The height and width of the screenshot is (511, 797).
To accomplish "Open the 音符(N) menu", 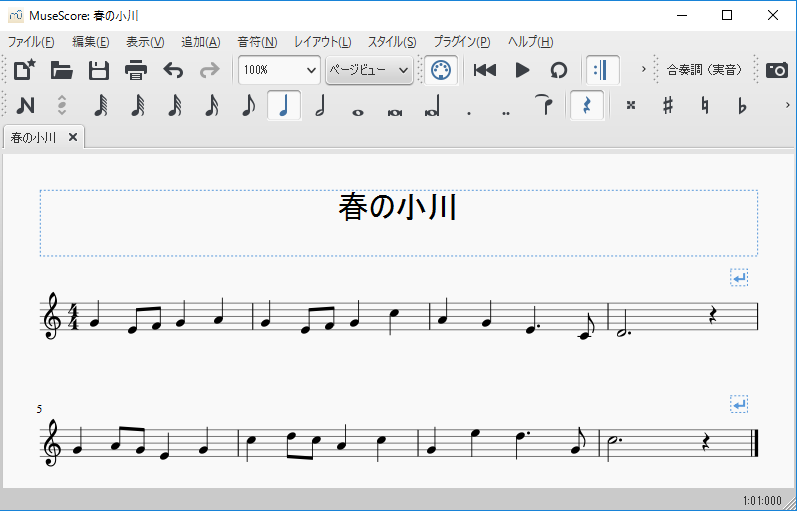I will [257, 42].
